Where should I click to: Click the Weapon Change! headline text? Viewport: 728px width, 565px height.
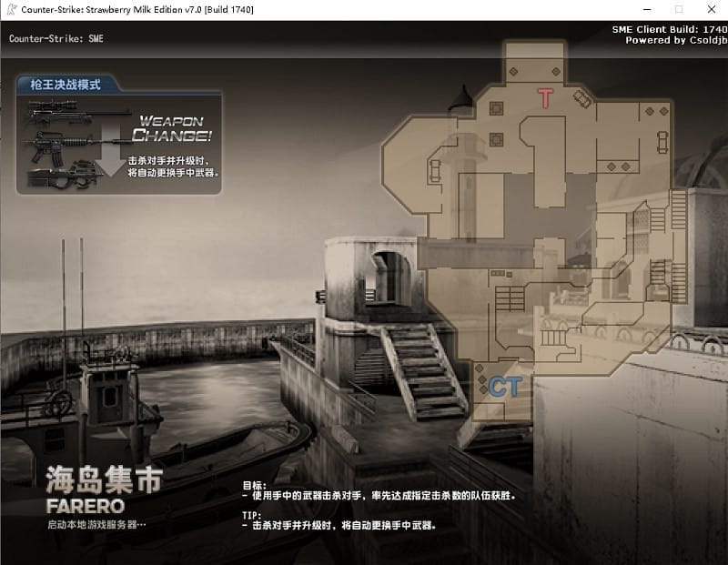(173, 126)
